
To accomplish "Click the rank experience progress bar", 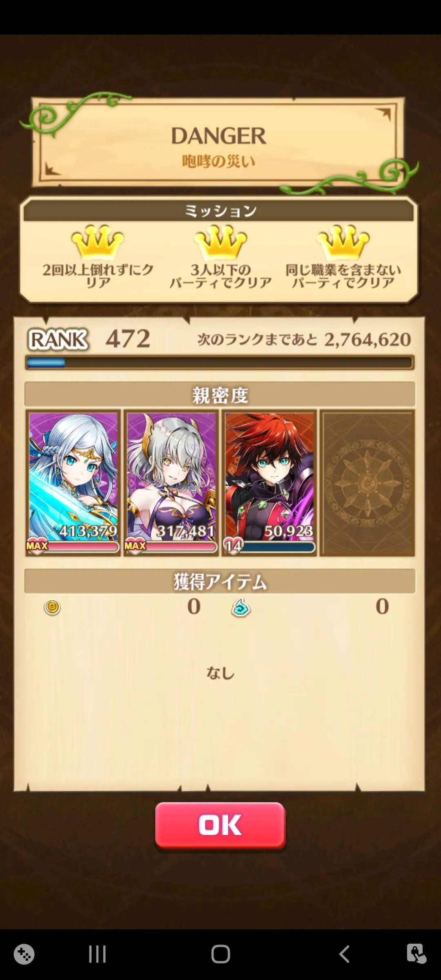I will tap(220, 363).
